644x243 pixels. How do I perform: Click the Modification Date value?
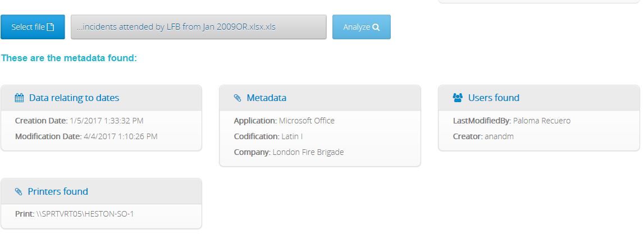[x=120, y=136]
